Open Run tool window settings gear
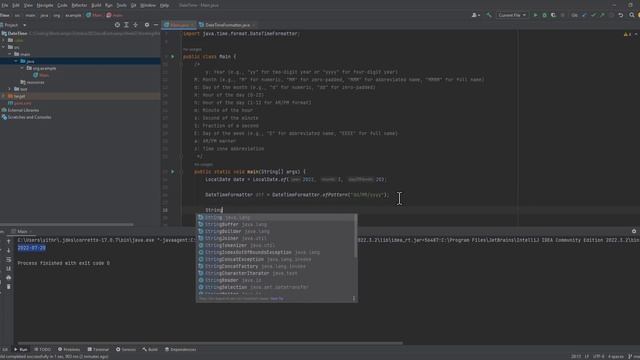The width and height of the screenshot is (640, 360). click(x=634, y=231)
